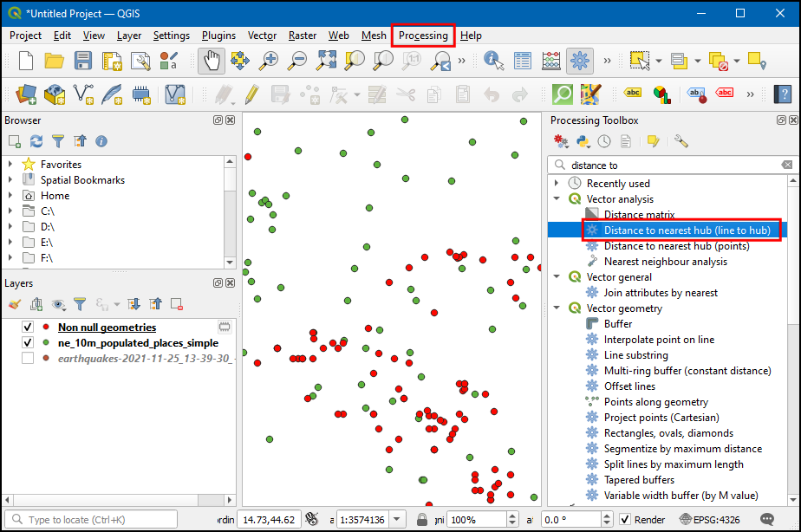This screenshot has width=801, height=532.
Task: Select the Pan Map hand tool
Action: [212, 61]
